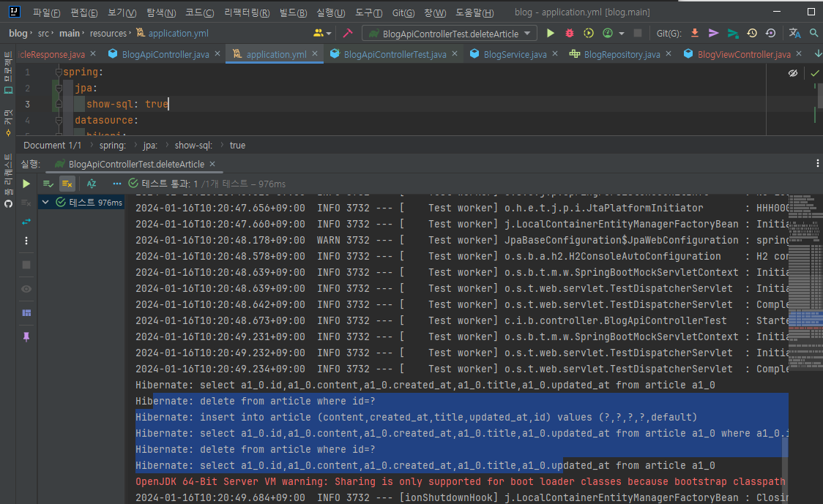This screenshot has height=504, width=823.
Task: Show hidden editor tabs dropdown arrow
Action: (x=818, y=53)
